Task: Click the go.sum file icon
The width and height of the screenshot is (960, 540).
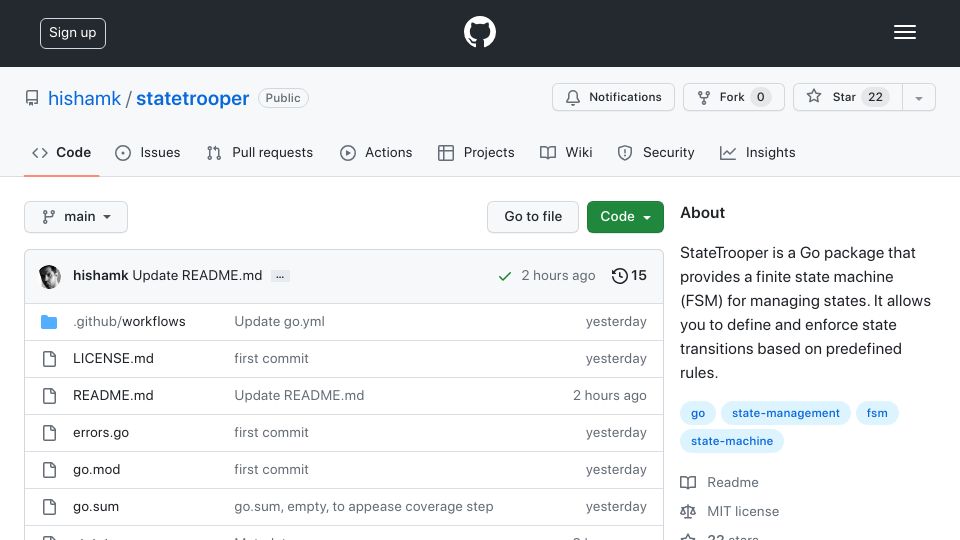Action: pos(49,507)
